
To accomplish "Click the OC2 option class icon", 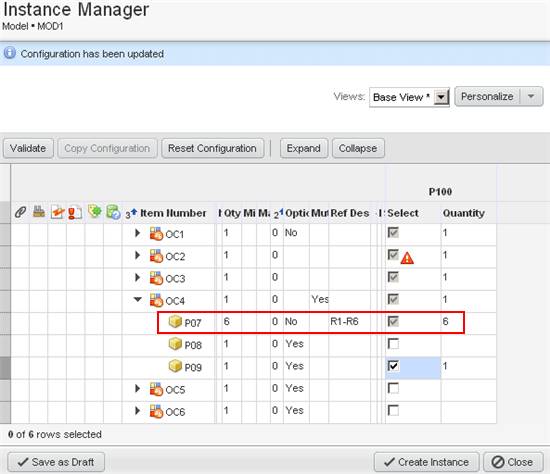I will coord(156,256).
